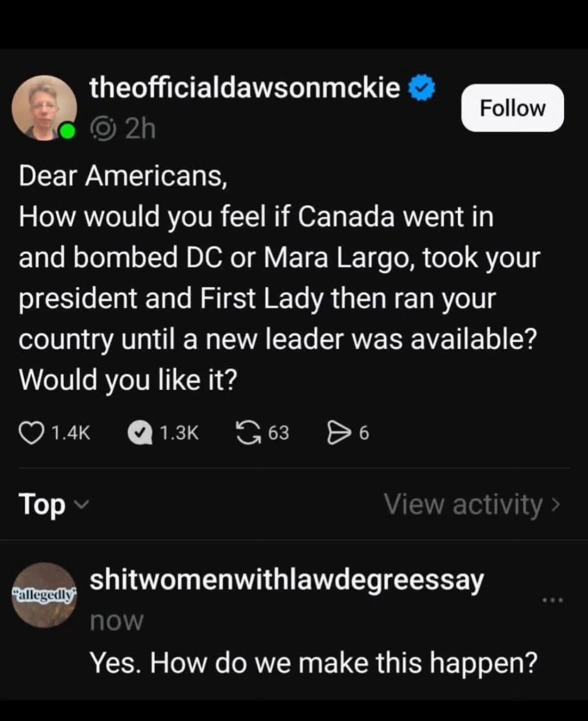Image resolution: width=588 pixels, height=721 pixels.
Task: Repost using the circular arrows icon
Action: tap(249, 433)
